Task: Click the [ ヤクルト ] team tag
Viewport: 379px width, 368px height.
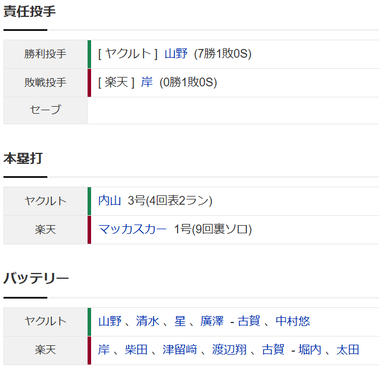Action: (128, 54)
